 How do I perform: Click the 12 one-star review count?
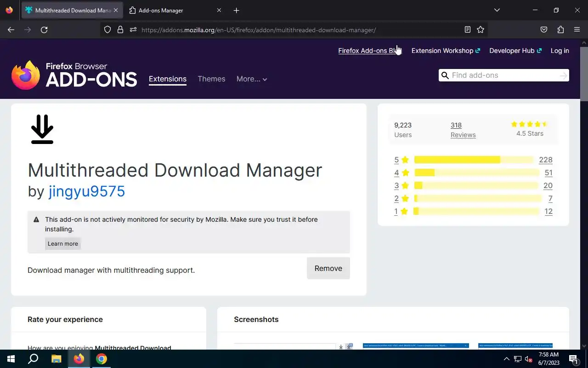pyautogui.click(x=548, y=211)
